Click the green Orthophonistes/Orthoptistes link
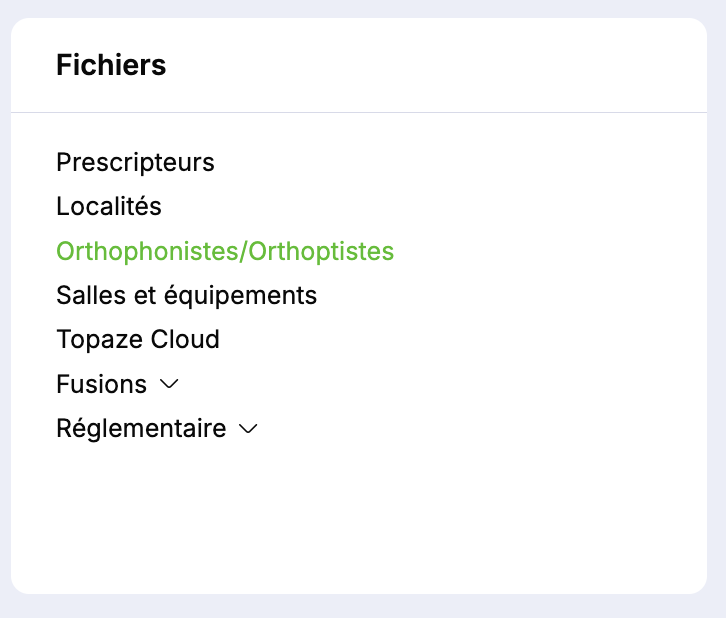This screenshot has height=618, width=726. 225,251
